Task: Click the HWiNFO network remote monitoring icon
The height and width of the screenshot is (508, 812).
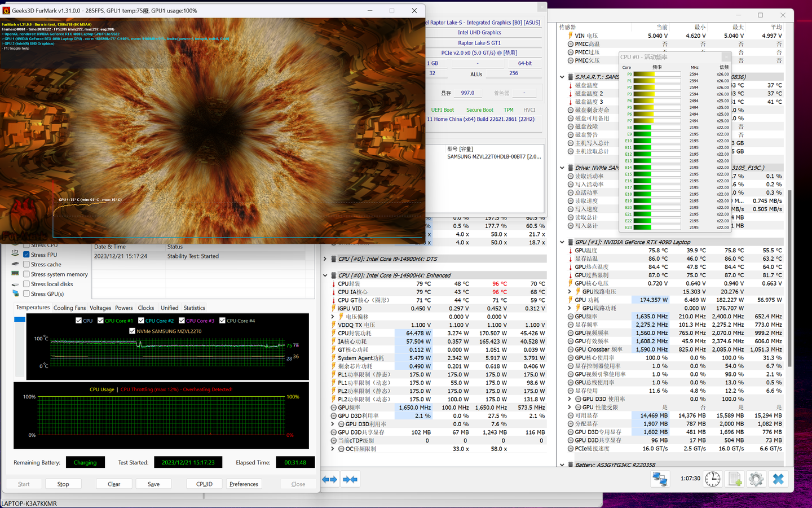Action: coord(660,479)
